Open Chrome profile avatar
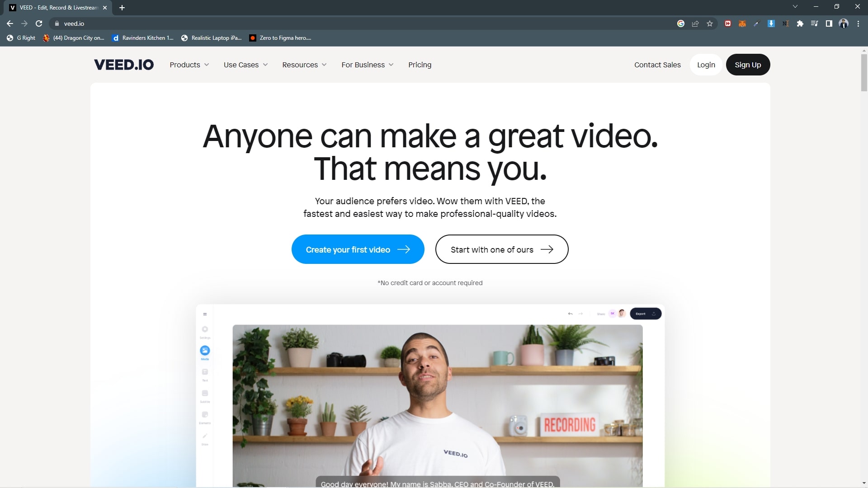868x488 pixels. pos(843,23)
